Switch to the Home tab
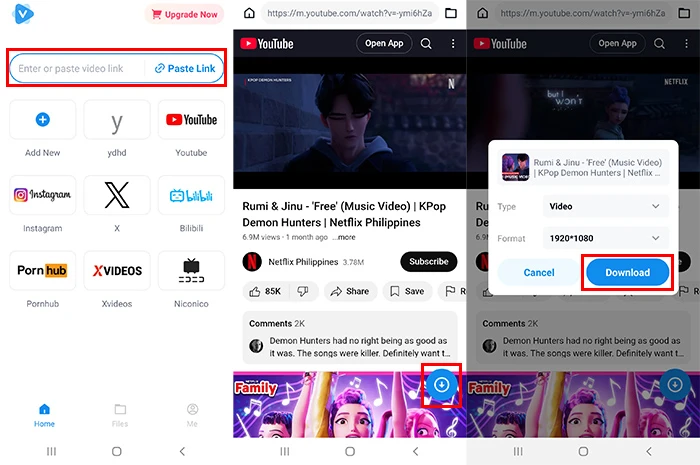This screenshot has height=465, width=700. [44, 415]
